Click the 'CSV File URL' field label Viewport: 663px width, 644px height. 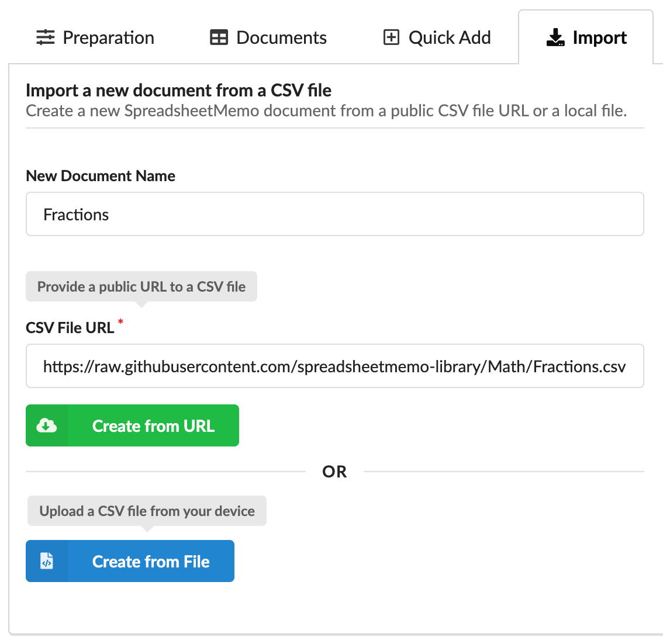(70, 328)
